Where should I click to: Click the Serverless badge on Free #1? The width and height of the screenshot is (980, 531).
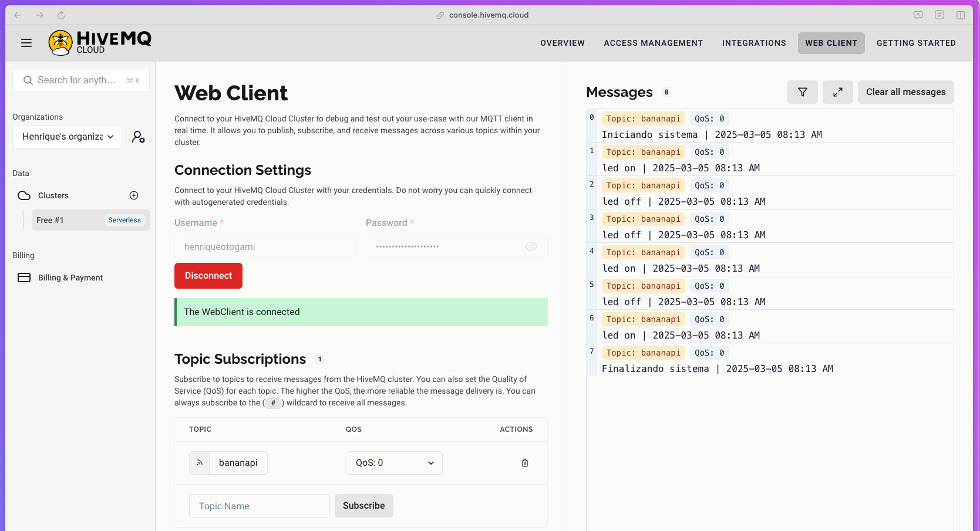[x=124, y=220]
